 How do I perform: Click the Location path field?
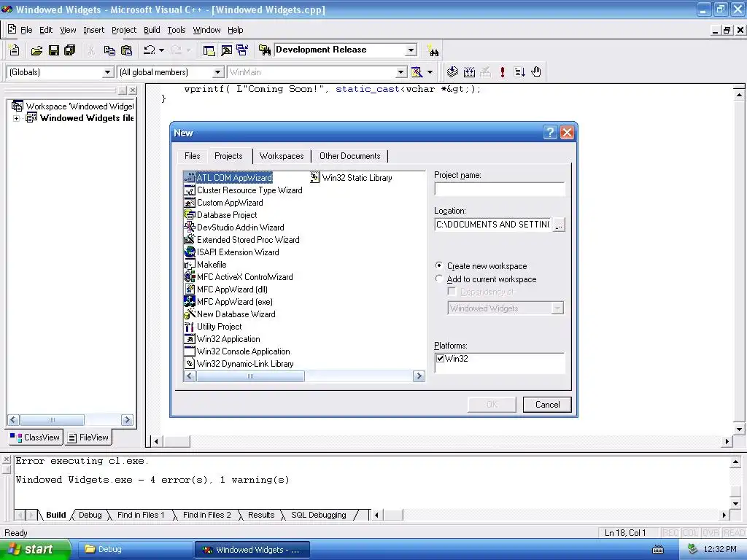(x=492, y=225)
